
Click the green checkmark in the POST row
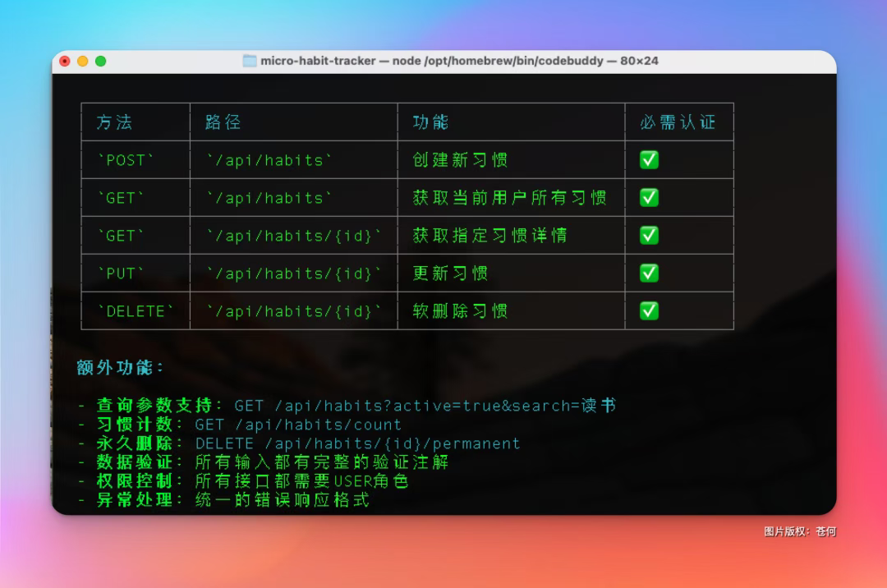point(649,160)
